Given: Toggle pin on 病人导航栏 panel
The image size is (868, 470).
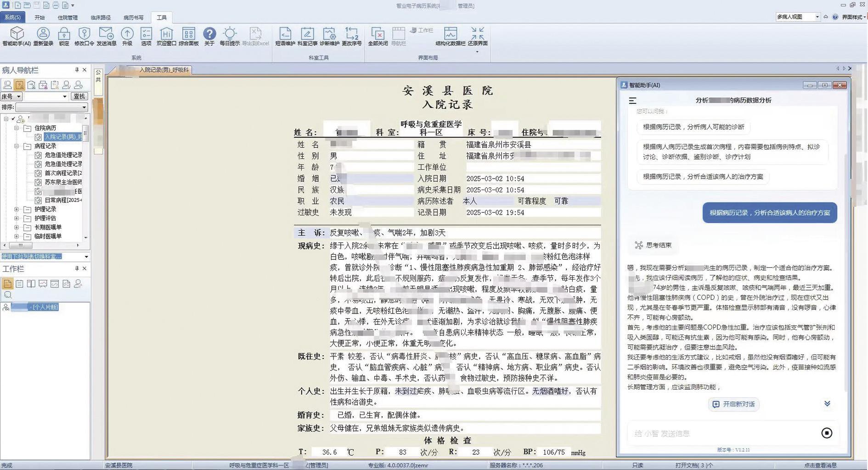Looking at the screenshot, I should (x=77, y=70).
